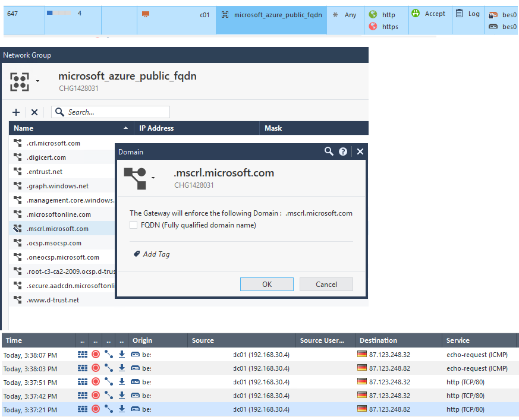This screenshot has height=420, width=519.
Task: Select the log entry at 3:37:21 PM
Action: coord(259,409)
